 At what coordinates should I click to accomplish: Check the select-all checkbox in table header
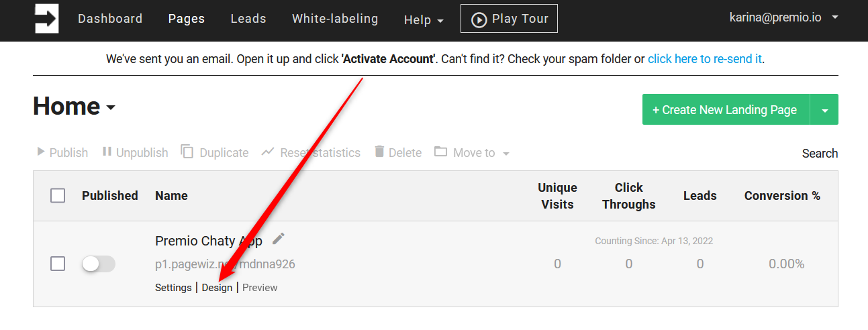(x=58, y=196)
